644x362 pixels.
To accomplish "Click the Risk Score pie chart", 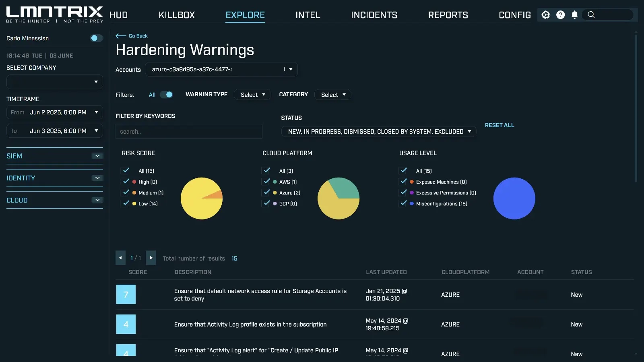I will click(202, 199).
